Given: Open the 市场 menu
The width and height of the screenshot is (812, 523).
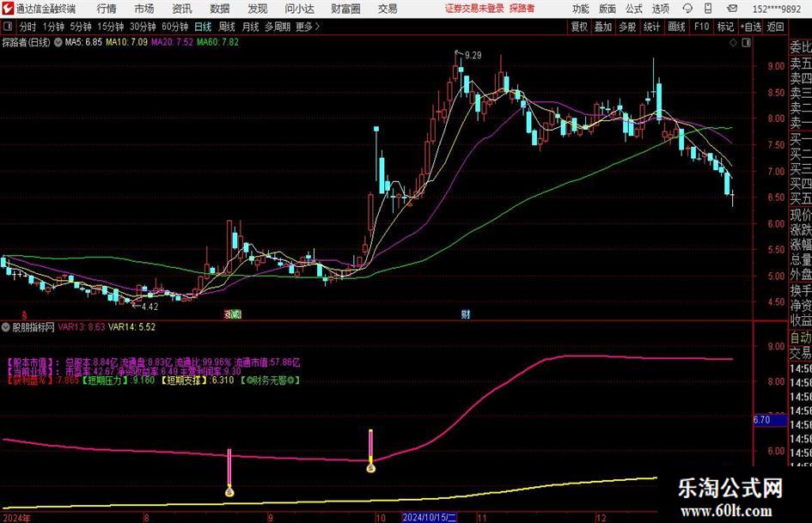Looking at the screenshot, I should [x=144, y=9].
